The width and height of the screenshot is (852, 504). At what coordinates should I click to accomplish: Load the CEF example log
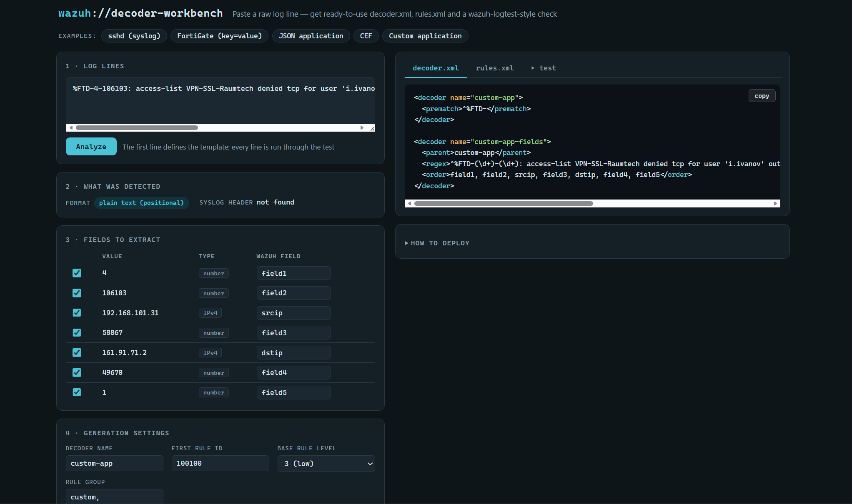click(x=366, y=36)
